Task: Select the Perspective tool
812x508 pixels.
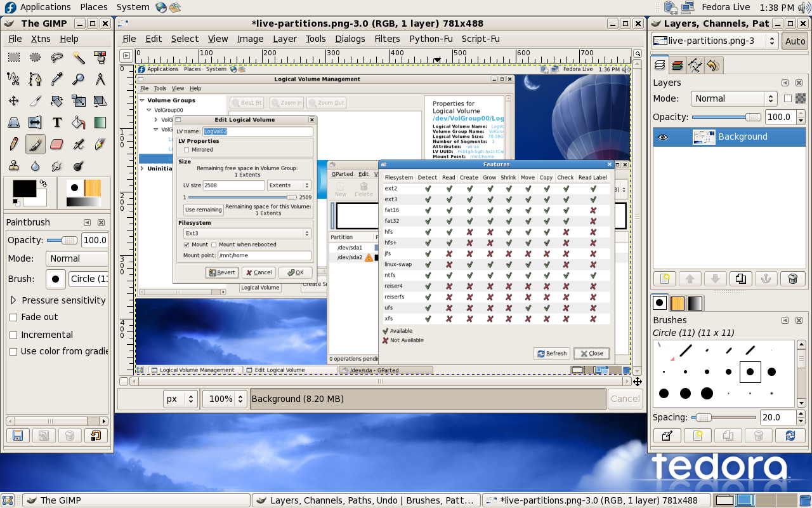Action: click(13, 123)
